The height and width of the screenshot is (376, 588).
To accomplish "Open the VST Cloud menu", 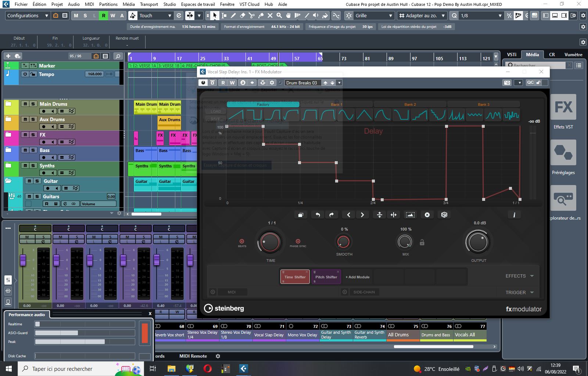I will (249, 4).
